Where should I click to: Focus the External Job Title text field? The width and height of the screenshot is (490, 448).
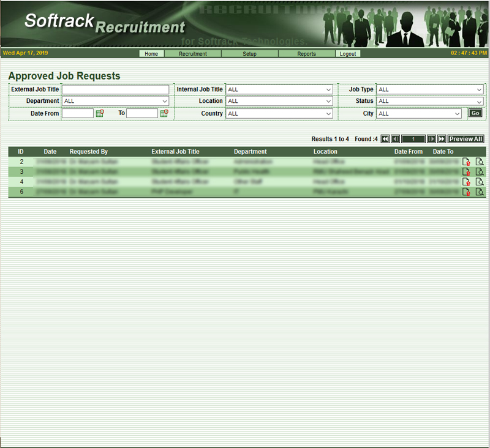115,89
